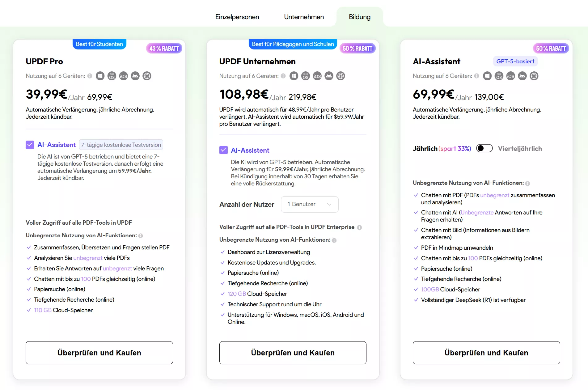Click the web globe icon in UPDF Unternehmen card
Viewport: 588px width, 390px height.
point(341,76)
